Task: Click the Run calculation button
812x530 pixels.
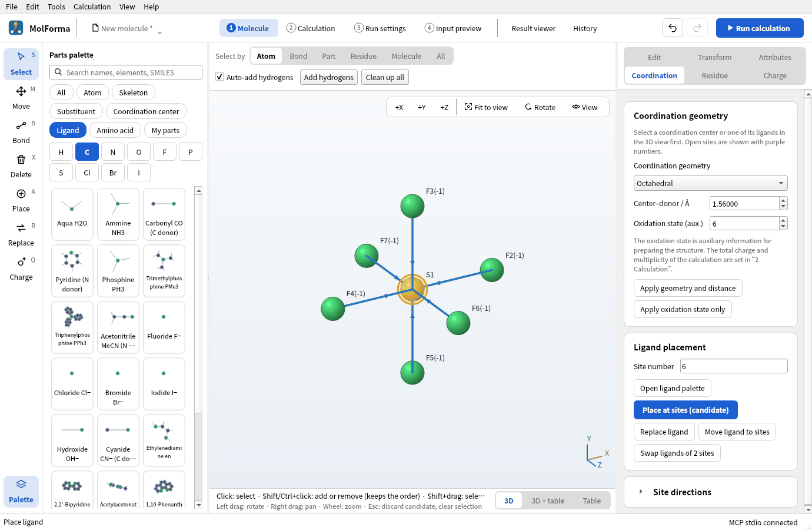Action: (x=759, y=28)
